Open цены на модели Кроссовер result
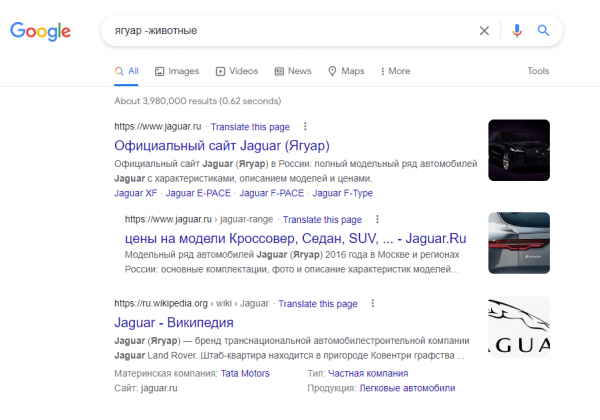The image size is (600, 420). pos(295,238)
